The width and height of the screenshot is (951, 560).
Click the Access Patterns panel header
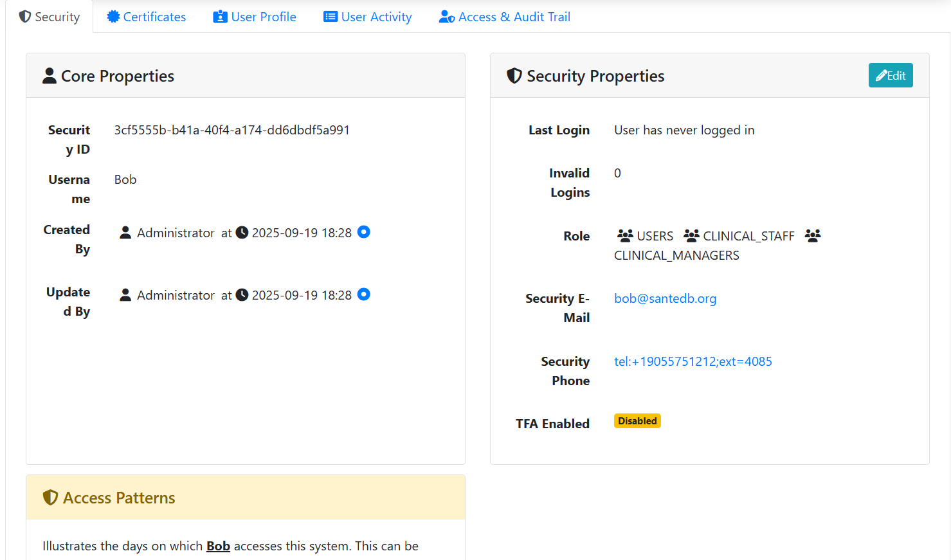[245, 498]
